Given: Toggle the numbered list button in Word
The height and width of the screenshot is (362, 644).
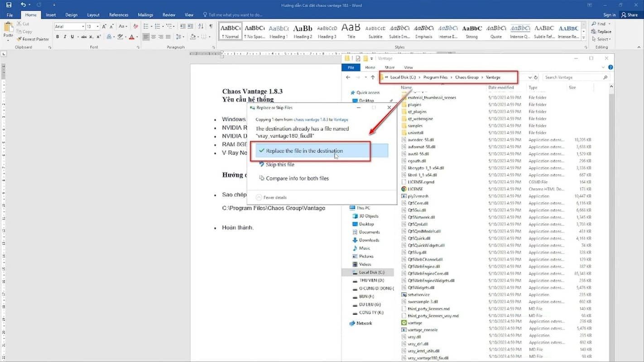Looking at the screenshot, I should (158, 26).
